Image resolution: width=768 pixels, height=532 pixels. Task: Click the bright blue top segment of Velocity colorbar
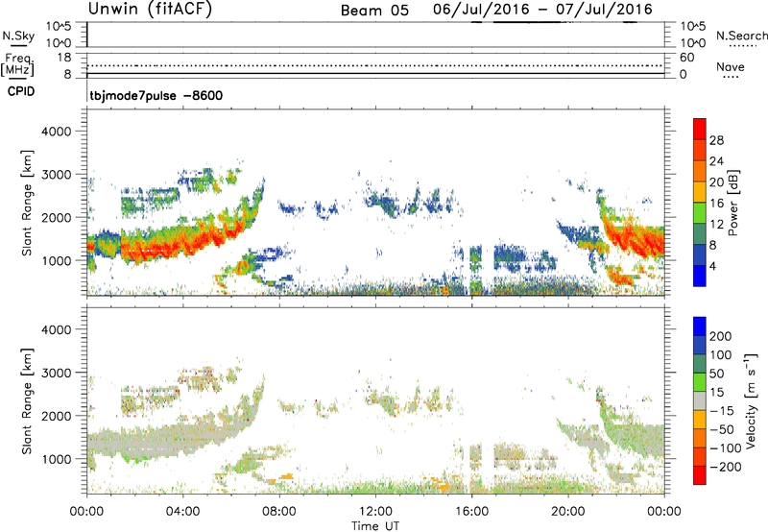pos(700,326)
